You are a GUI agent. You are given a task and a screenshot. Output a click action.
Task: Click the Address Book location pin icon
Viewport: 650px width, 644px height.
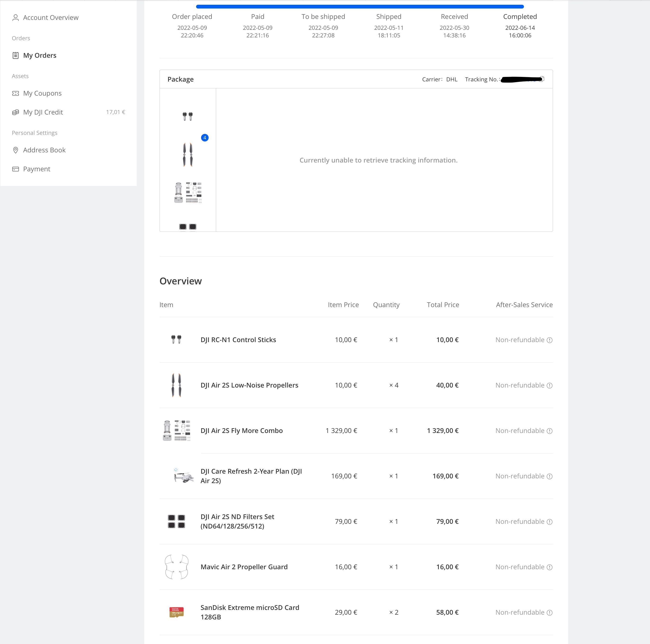coord(15,150)
